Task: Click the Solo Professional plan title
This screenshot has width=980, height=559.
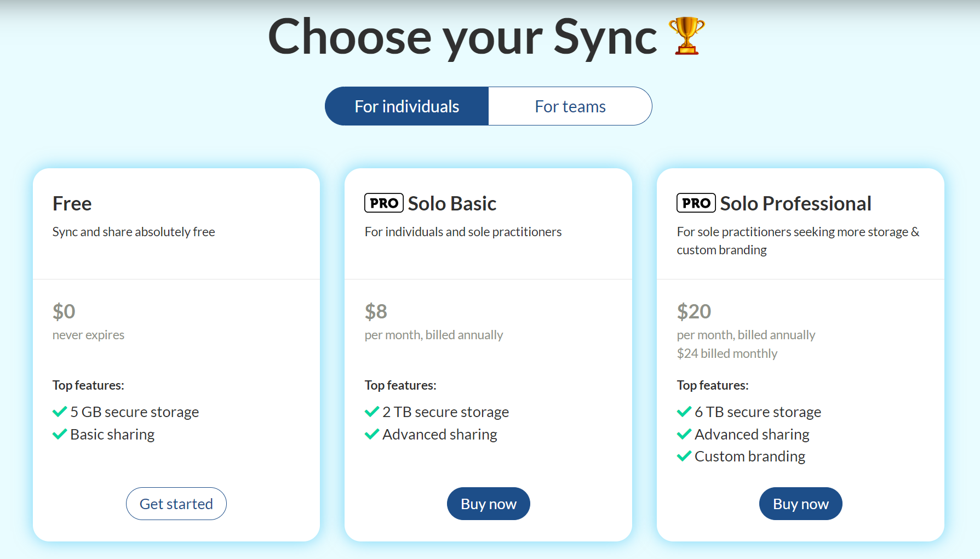Action: point(796,203)
